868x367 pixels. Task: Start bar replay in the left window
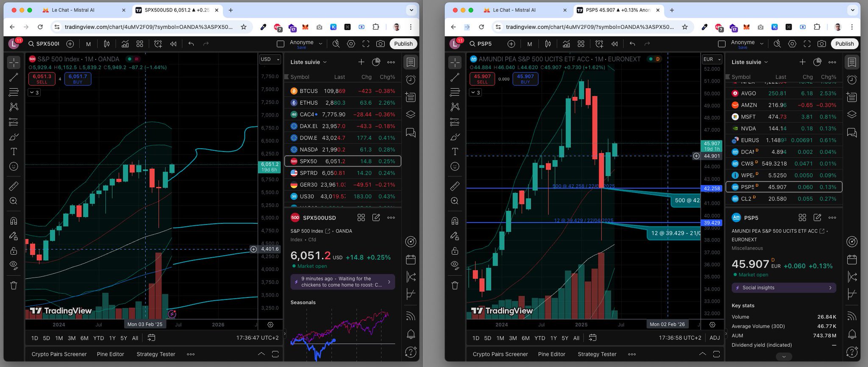coord(173,44)
